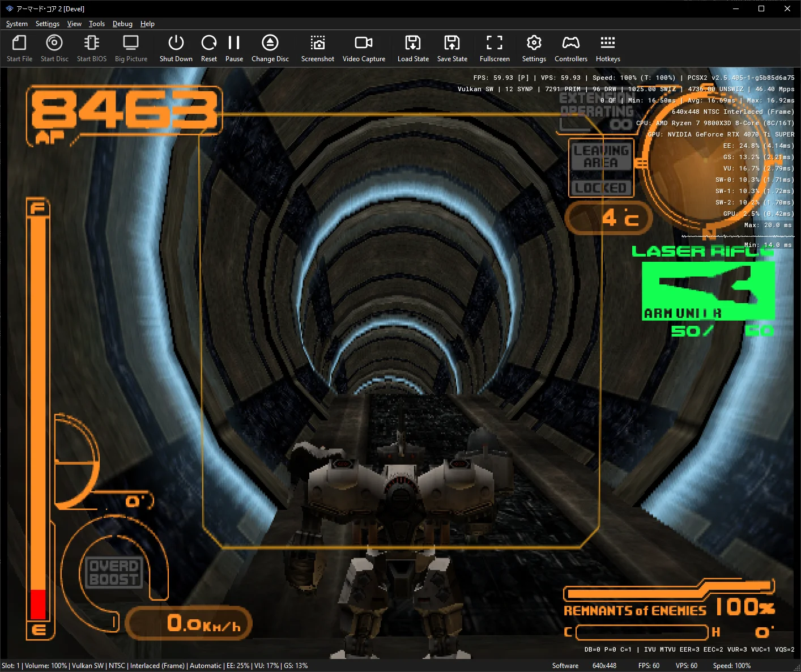This screenshot has width=801, height=672.
Task: Expand the Tools menu
Action: pyautogui.click(x=97, y=24)
